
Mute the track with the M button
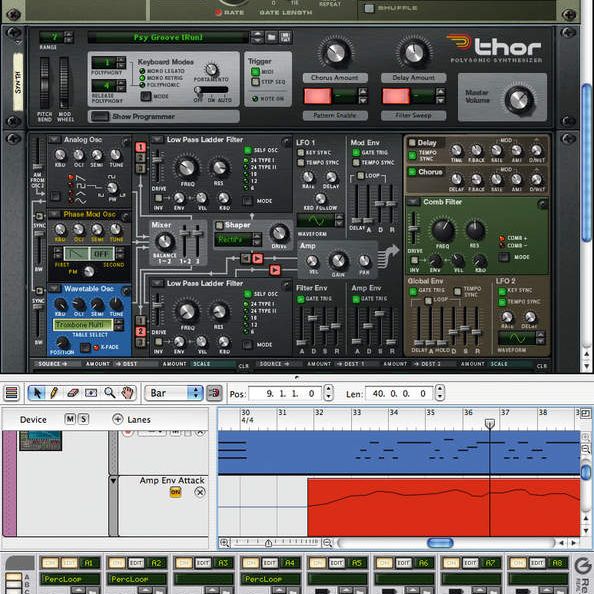70,419
